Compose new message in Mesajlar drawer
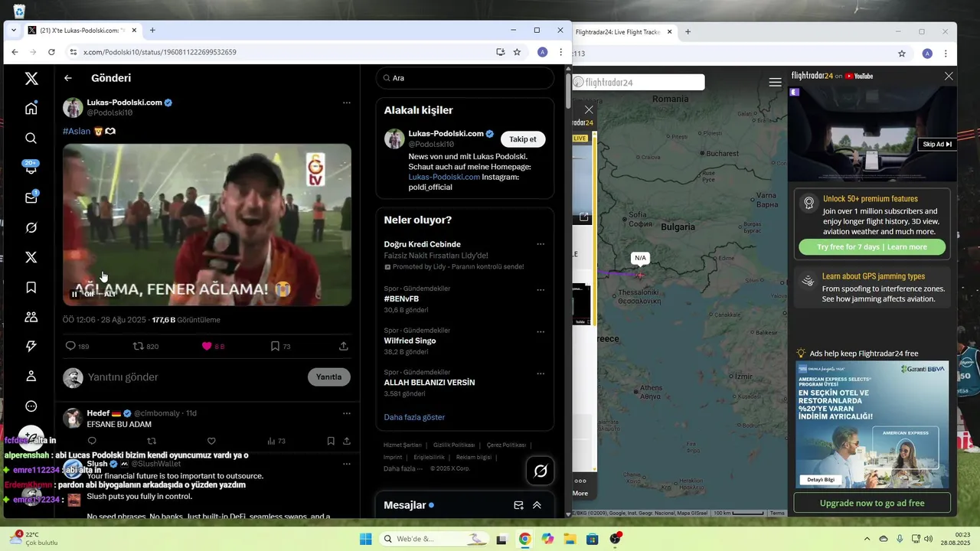 click(x=518, y=505)
